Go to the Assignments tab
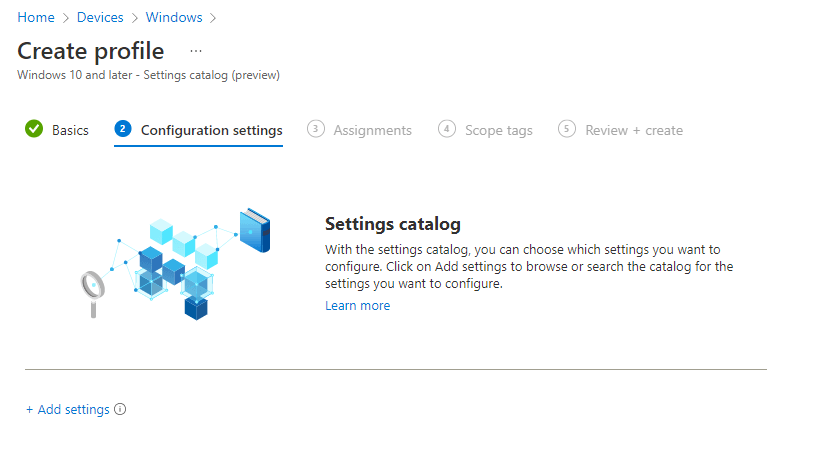The image size is (840, 473). 372,130
